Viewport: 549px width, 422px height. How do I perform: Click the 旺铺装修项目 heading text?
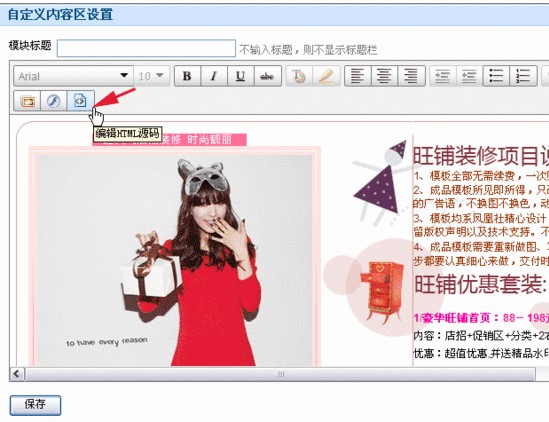click(480, 156)
